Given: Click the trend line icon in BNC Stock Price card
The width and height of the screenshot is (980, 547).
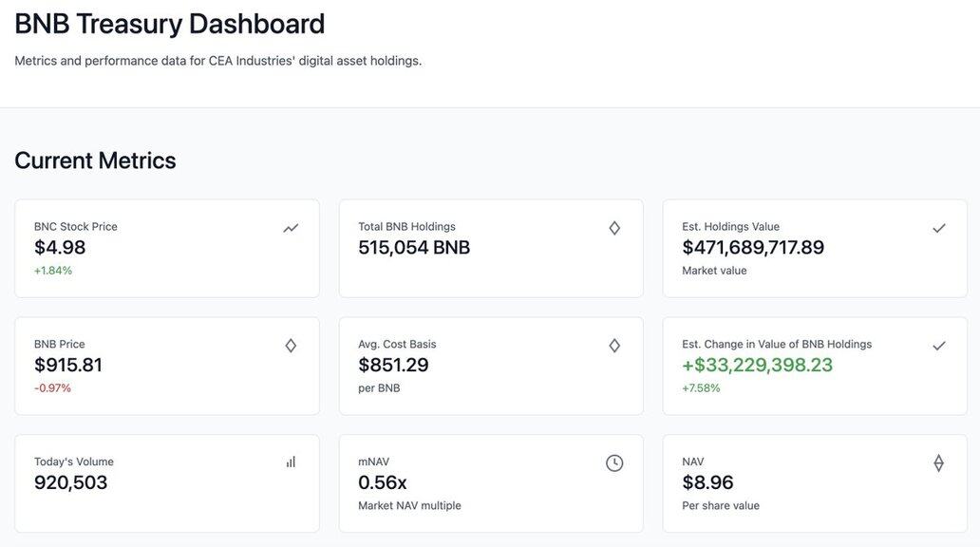Looking at the screenshot, I should click(291, 228).
